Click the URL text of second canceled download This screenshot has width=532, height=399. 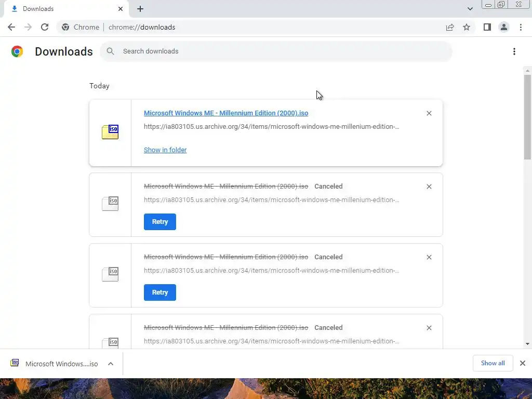click(x=271, y=270)
